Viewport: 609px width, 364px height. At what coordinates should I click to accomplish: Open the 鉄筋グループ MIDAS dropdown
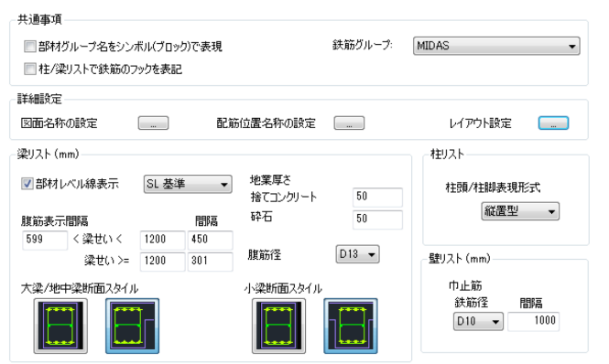click(x=496, y=46)
